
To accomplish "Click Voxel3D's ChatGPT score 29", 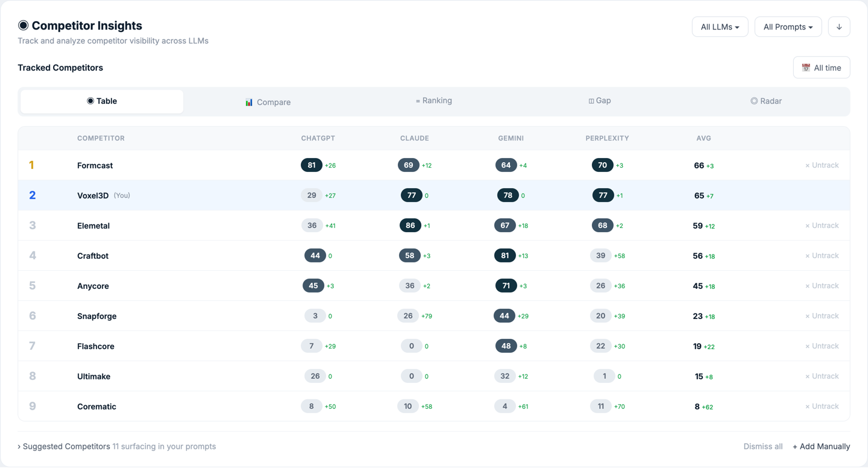I will (x=312, y=195).
